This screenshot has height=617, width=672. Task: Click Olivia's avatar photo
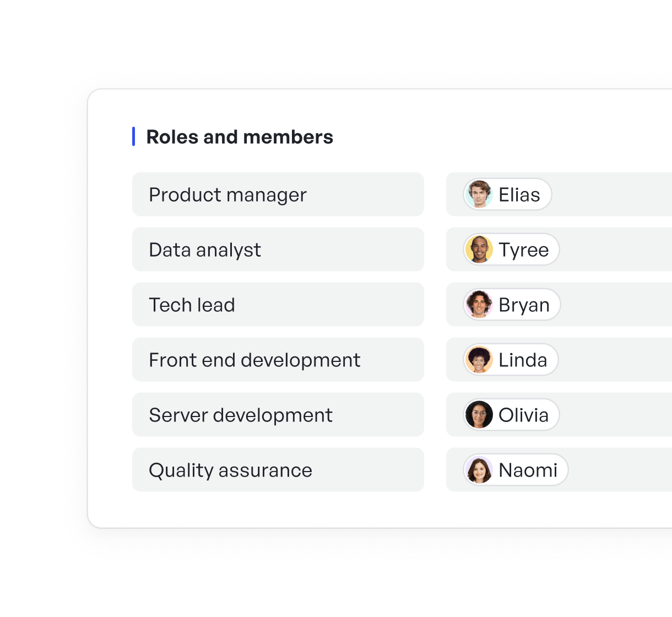[479, 415]
